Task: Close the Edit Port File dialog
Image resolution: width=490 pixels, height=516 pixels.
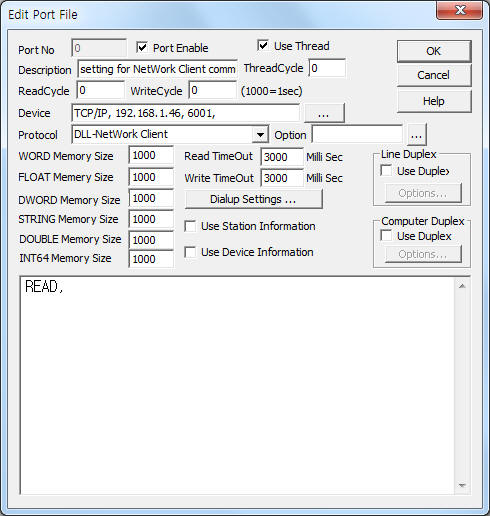Action: pyautogui.click(x=460, y=11)
